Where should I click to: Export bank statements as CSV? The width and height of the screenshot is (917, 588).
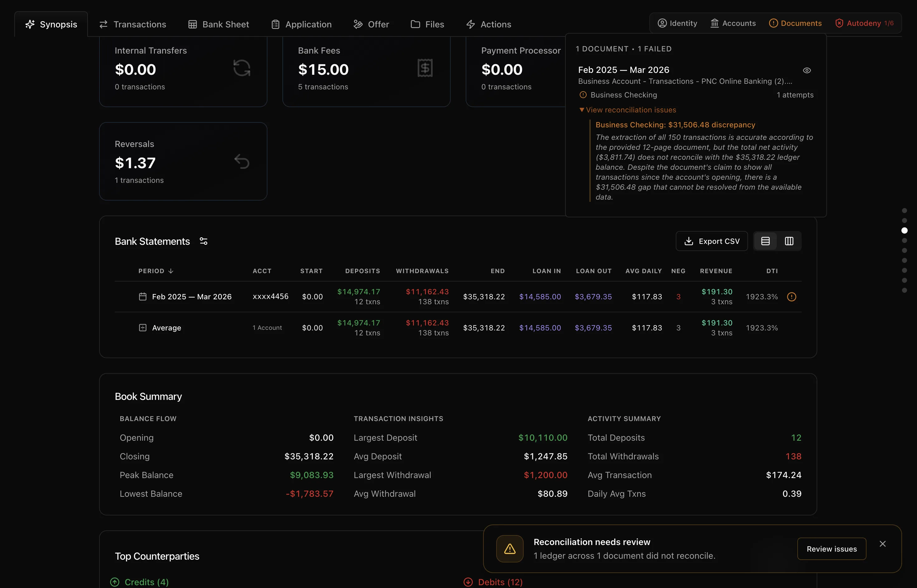712,241
